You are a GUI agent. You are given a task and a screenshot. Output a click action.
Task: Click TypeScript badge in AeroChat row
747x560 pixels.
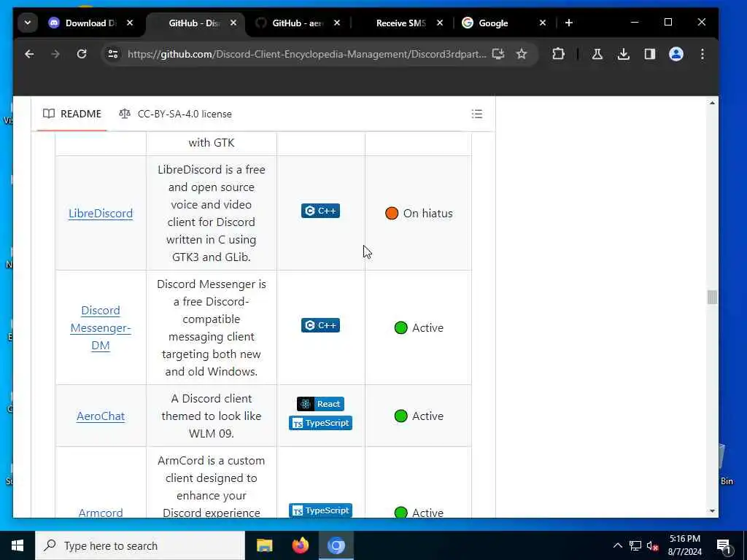[321, 423]
